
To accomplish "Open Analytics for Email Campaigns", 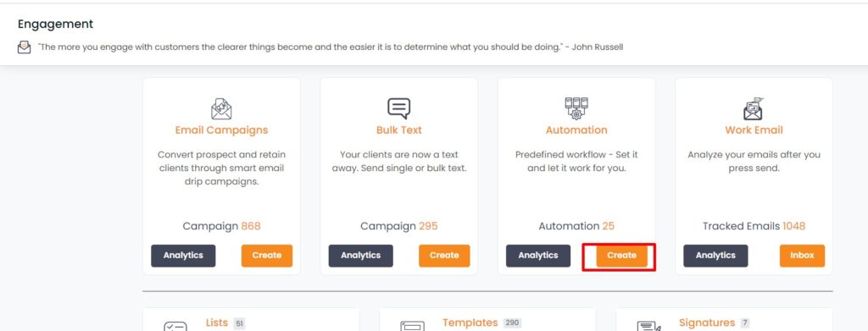I will click(x=183, y=256).
